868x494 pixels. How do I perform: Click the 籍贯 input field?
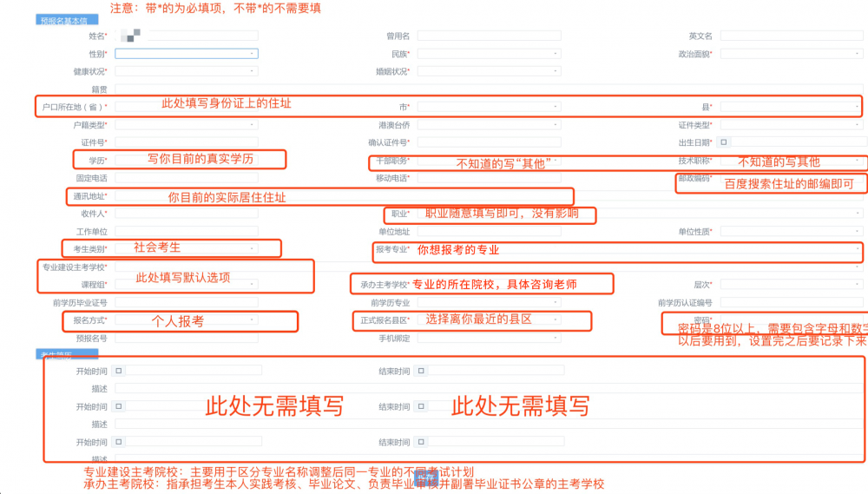(x=486, y=89)
